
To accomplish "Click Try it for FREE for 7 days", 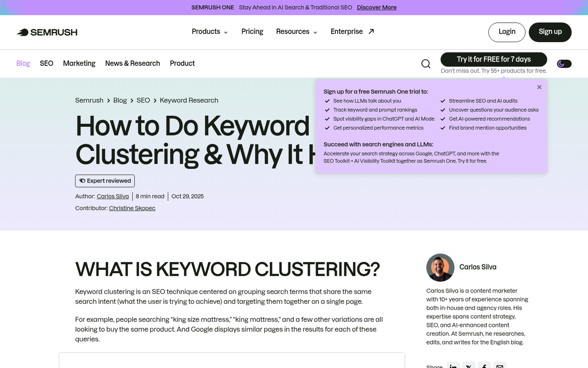I will [x=493, y=59].
